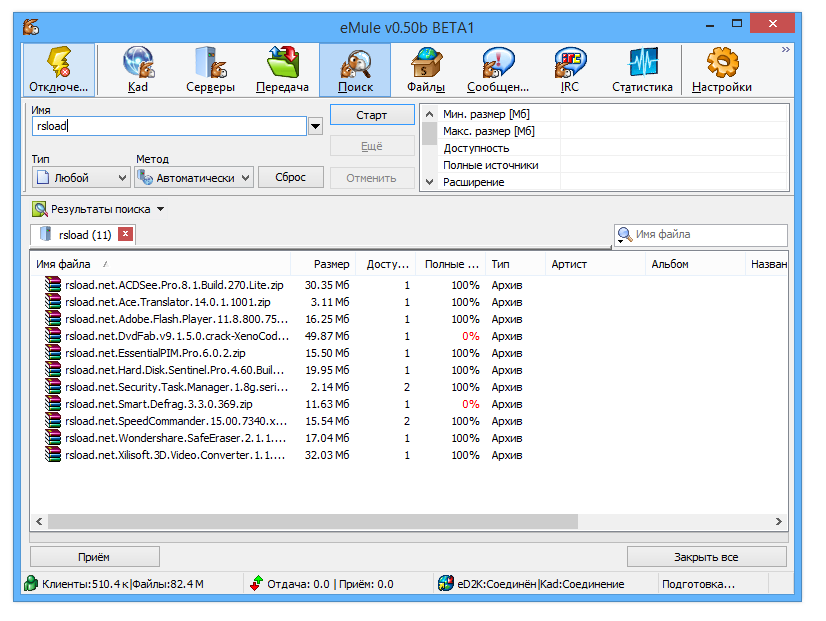This screenshot has width=826, height=621.
Task: Click the Старт search button
Action: pos(372,115)
